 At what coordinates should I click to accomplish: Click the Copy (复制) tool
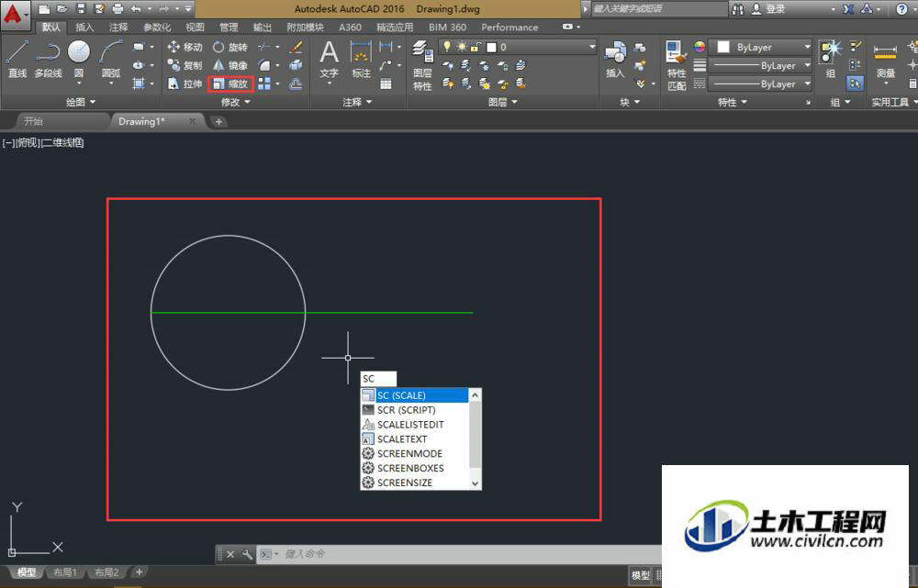185,65
